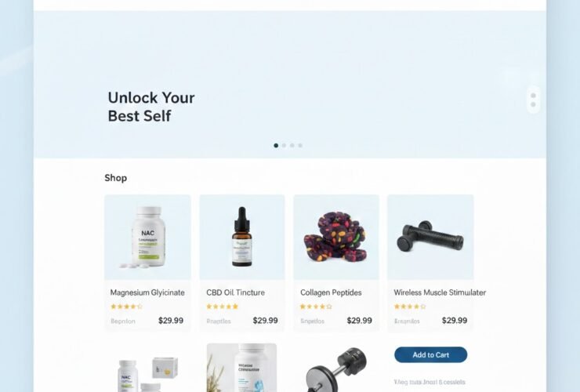Click the Add to Cart button
Viewport: 580px width, 392px height.
point(430,354)
